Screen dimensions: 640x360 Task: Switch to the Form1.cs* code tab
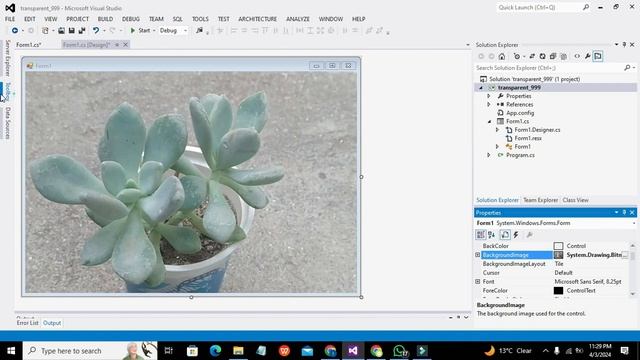[x=29, y=45]
